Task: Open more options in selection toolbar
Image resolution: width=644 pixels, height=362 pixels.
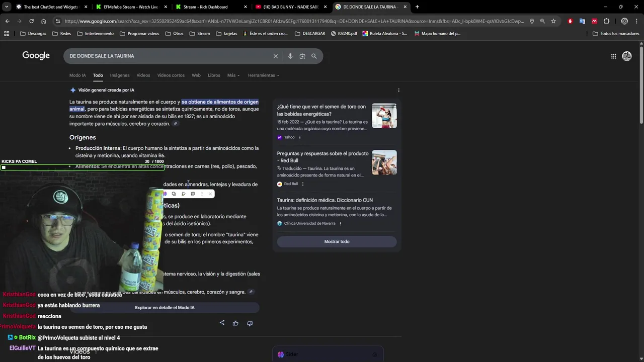Action: [202, 194]
